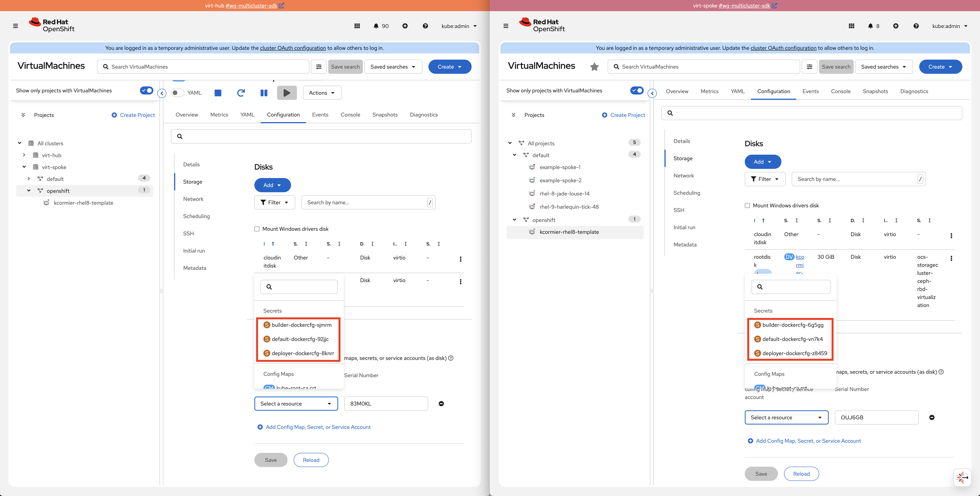This screenshot has height=496, width=980.
Task: Click the pause VM icon
Action: click(264, 93)
